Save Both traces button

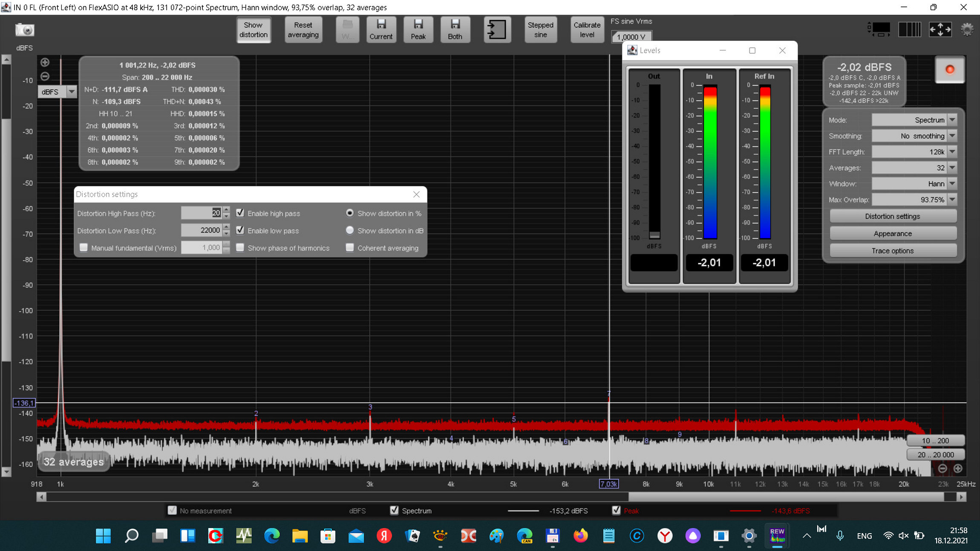click(x=455, y=30)
